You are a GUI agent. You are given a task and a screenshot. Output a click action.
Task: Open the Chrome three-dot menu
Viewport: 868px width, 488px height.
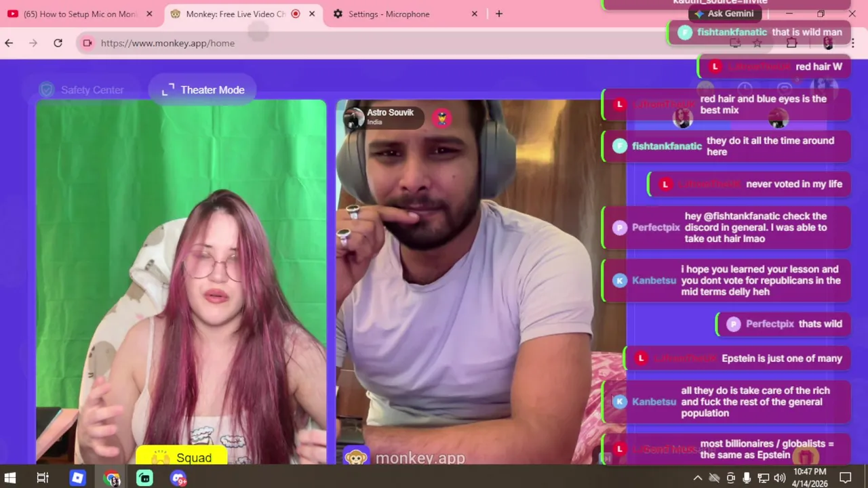point(852,43)
